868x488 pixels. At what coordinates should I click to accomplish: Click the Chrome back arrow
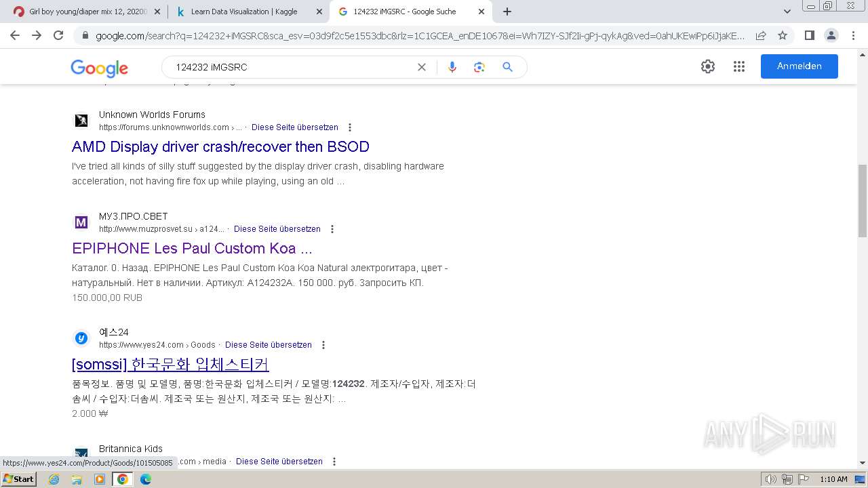15,35
